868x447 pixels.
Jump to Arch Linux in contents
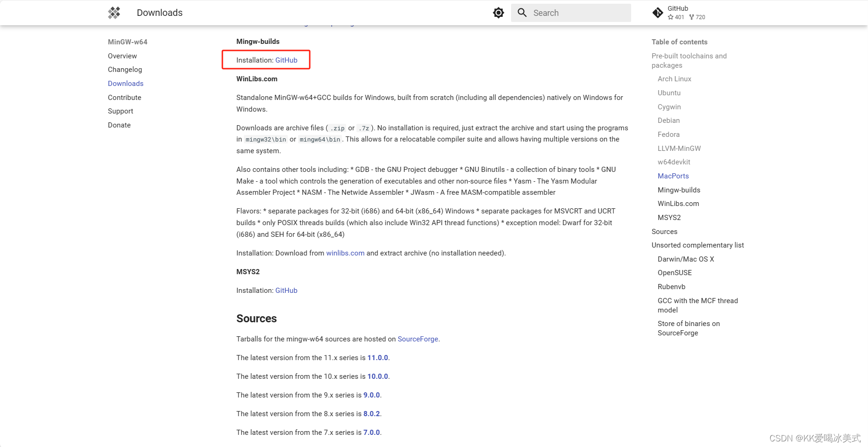point(675,78)
